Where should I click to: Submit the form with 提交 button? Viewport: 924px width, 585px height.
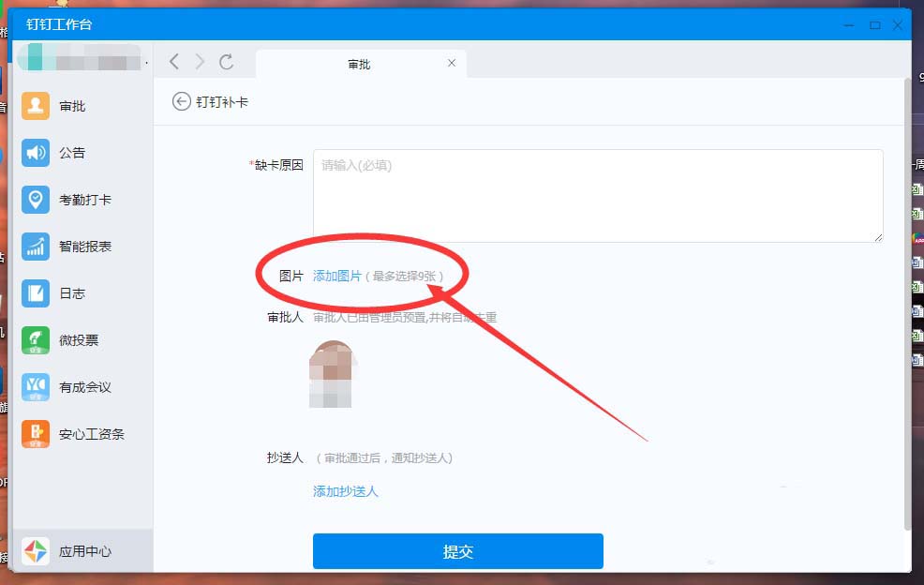click(458, 551)
